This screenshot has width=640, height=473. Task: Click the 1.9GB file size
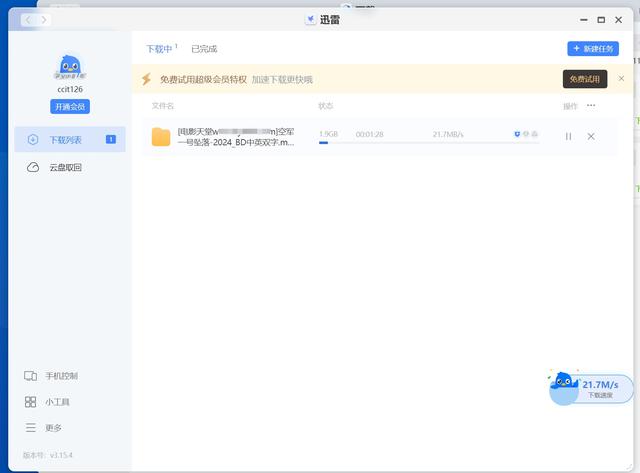pyautogui.click(x=328, y=134)
